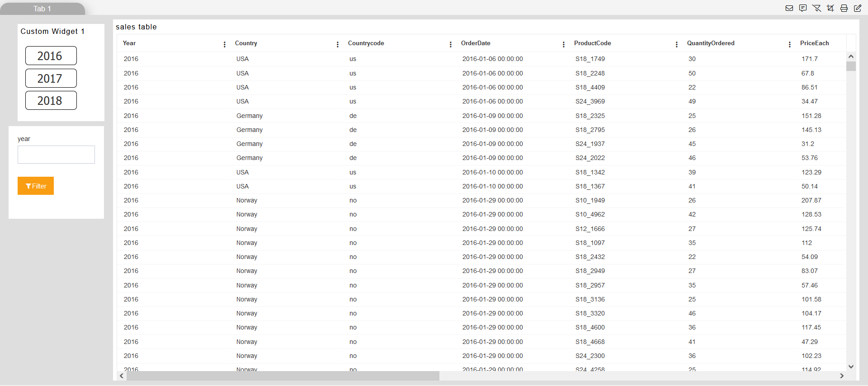Sort by the Countrycode column header

(366, 43)
